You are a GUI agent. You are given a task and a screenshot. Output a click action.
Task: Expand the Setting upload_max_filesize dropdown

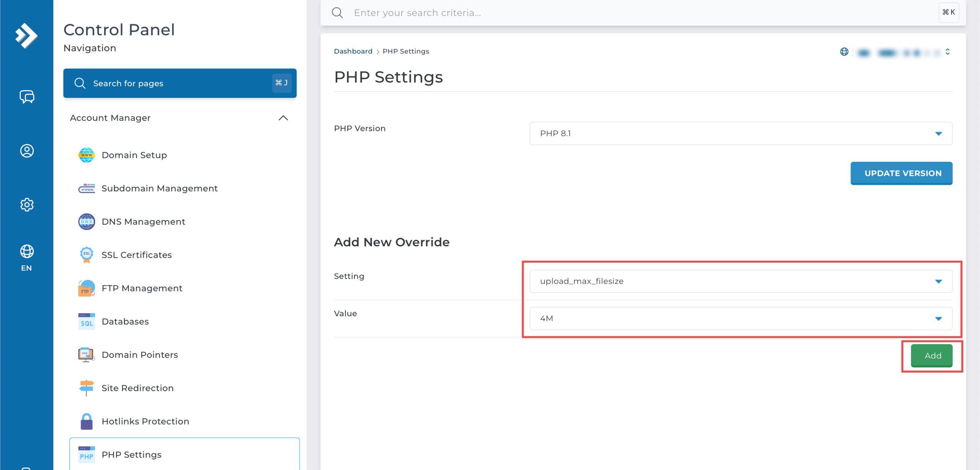(740, 281)
